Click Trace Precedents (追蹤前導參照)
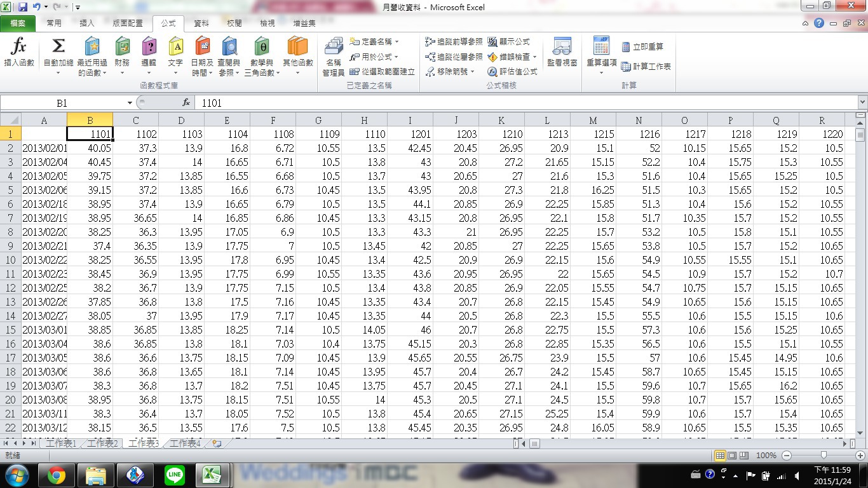This screenshot has height=488, width=868. click(454, 41)
